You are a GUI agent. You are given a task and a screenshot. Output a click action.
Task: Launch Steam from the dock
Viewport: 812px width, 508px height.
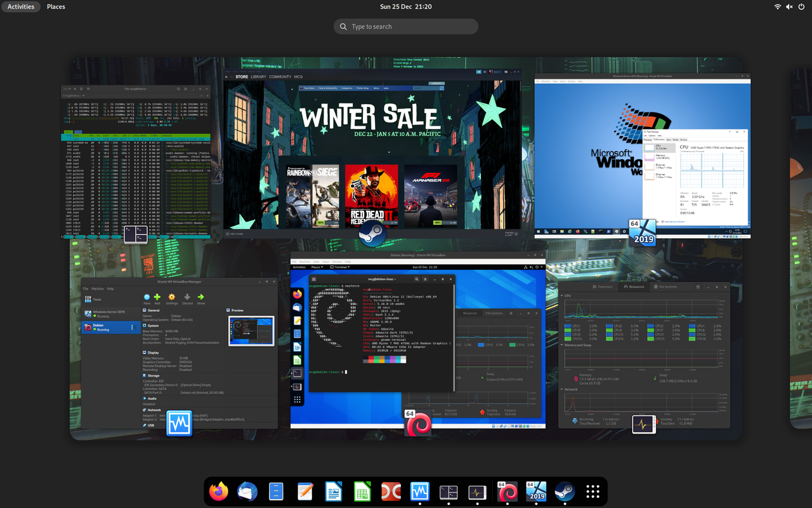564,491
